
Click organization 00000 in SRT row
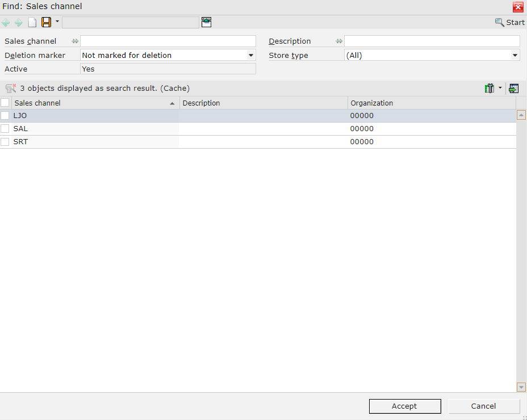click(x=362, y=142)
